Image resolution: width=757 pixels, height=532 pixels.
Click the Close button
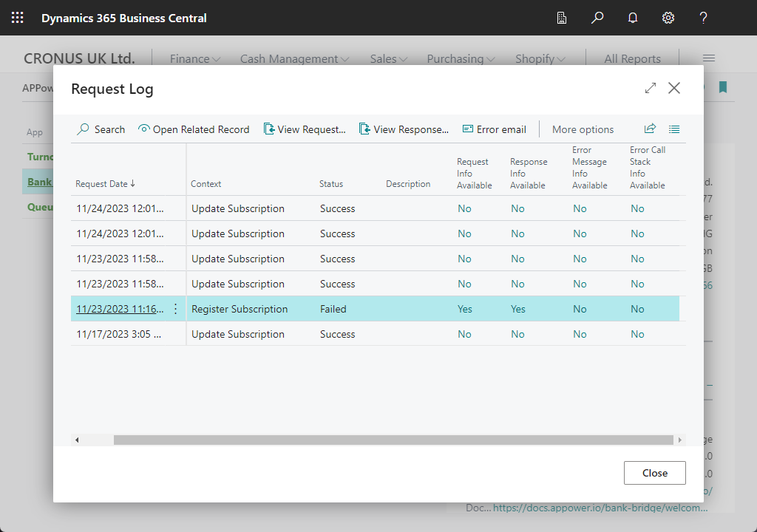(x=654, y=473)
